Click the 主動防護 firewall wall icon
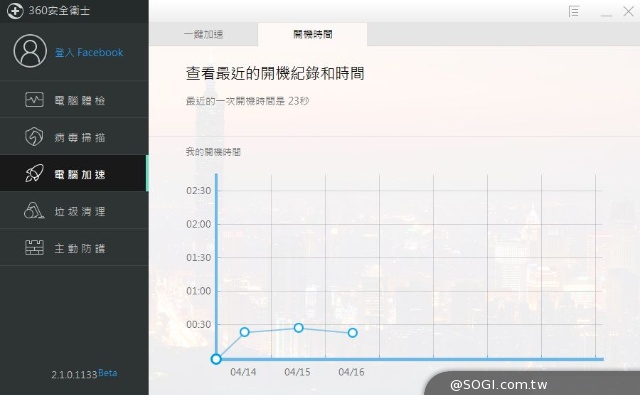This screenshot has height=395, width=640. coord(34,247)
